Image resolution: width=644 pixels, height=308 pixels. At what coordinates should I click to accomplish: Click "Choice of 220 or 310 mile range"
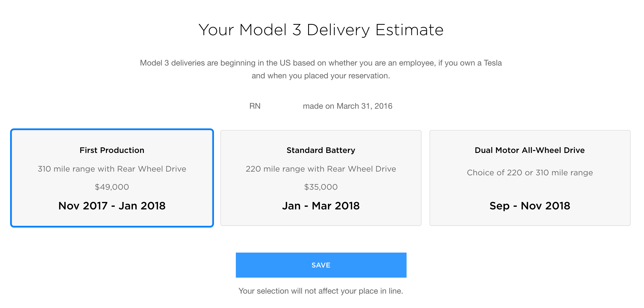[530, 173]
